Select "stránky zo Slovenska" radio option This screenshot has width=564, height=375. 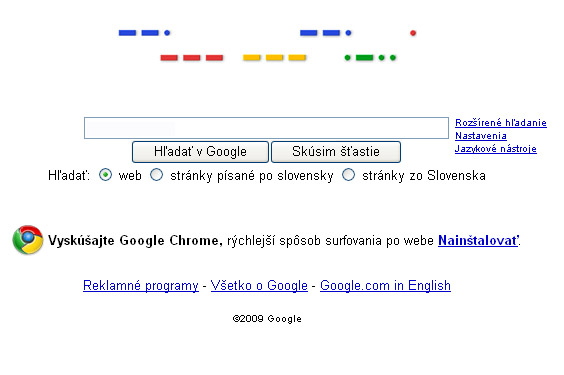(348, 175)
